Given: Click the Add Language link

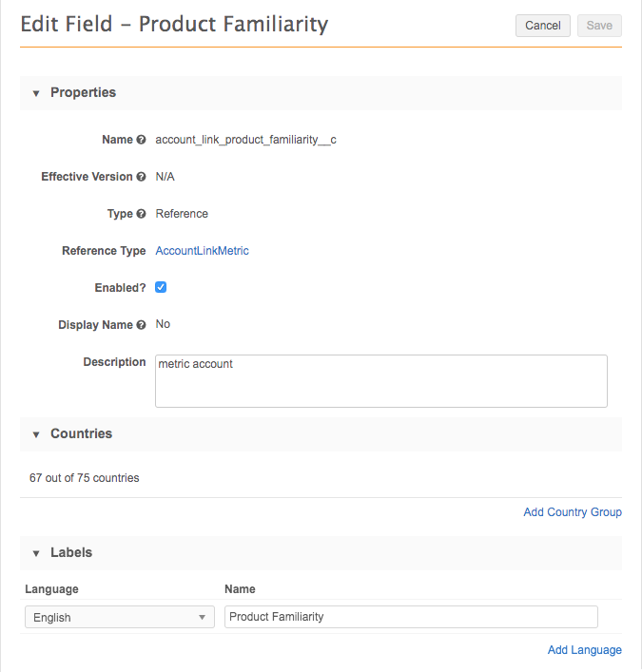Looking at the screenshot, I should click(x=584, y=650).
